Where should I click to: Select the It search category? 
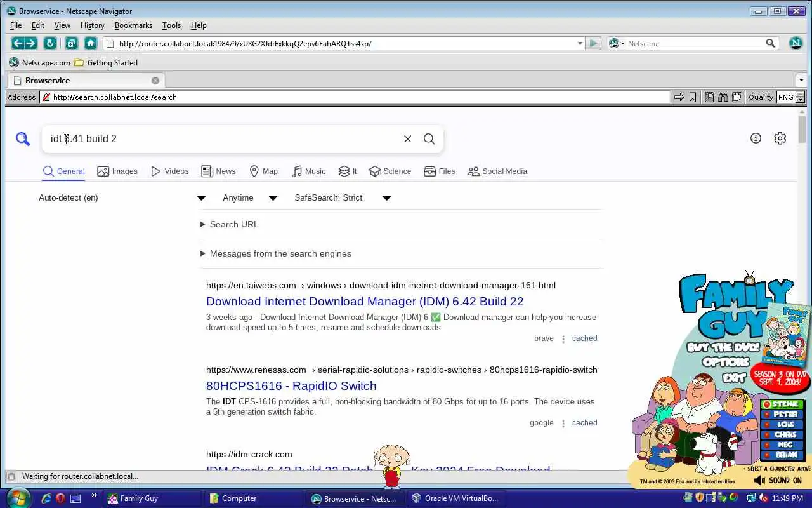click(x=348, y=171)
